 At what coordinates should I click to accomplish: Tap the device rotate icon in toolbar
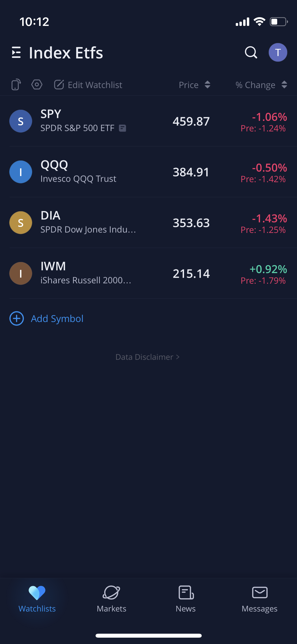(x=16, y=85)
